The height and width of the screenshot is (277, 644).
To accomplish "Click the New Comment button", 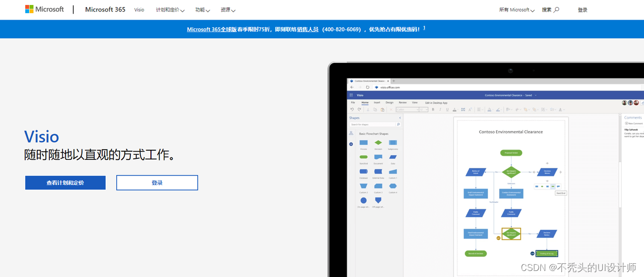I will [633, 123].
